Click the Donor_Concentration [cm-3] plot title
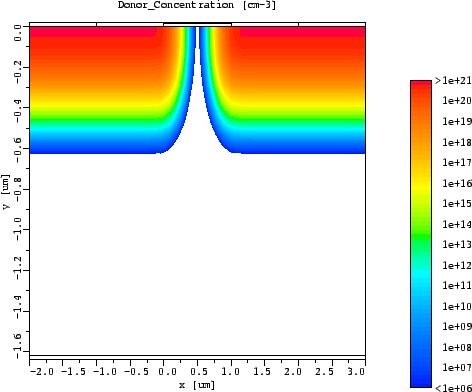The image size is (472, 392). click(197, 5)
